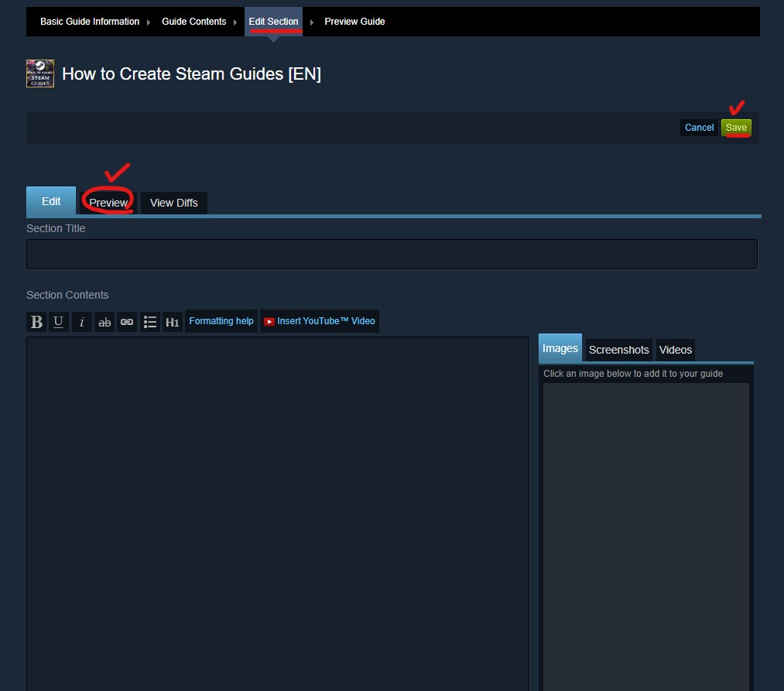784x691 pixels.
Task: Apply bold formatting with the B icon
Action: (x=36, y=321)
